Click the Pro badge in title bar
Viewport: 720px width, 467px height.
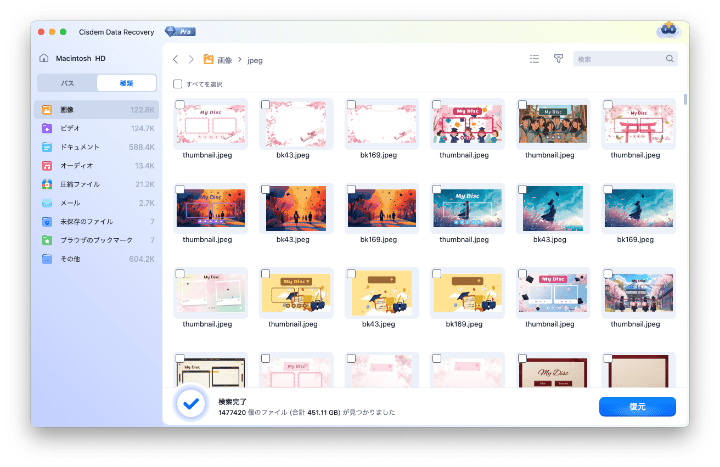point(179,32)
